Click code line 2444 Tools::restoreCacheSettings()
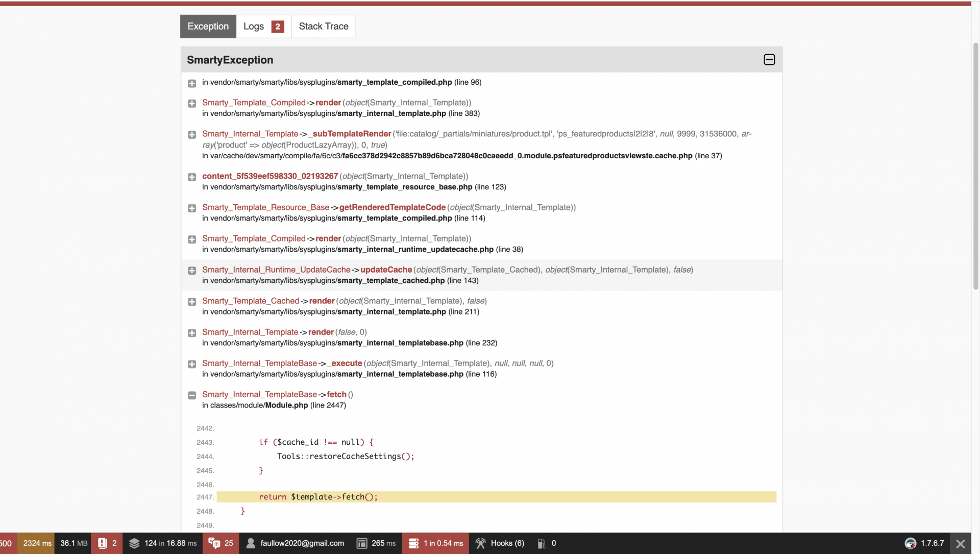 [x=346, y=456]
